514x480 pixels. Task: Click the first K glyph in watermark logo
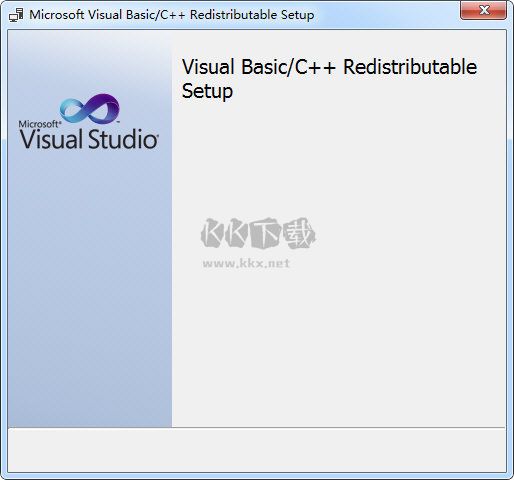click(212, 232)
